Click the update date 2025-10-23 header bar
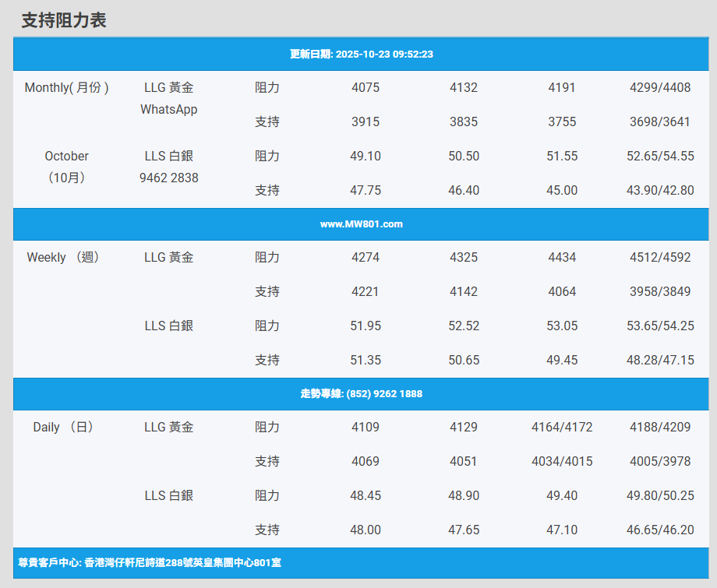This screenshot has width=717, height=588. pyautogui.click(x=361, y=55)
